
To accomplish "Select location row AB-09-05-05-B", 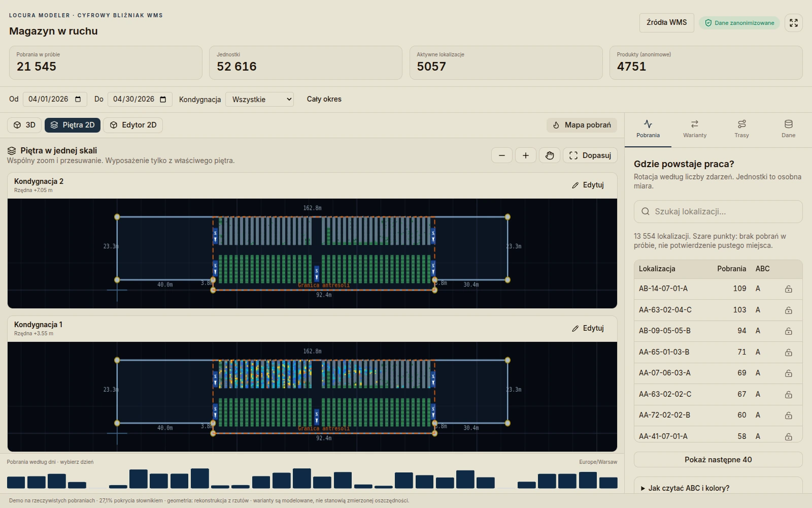I will (718, 331).
